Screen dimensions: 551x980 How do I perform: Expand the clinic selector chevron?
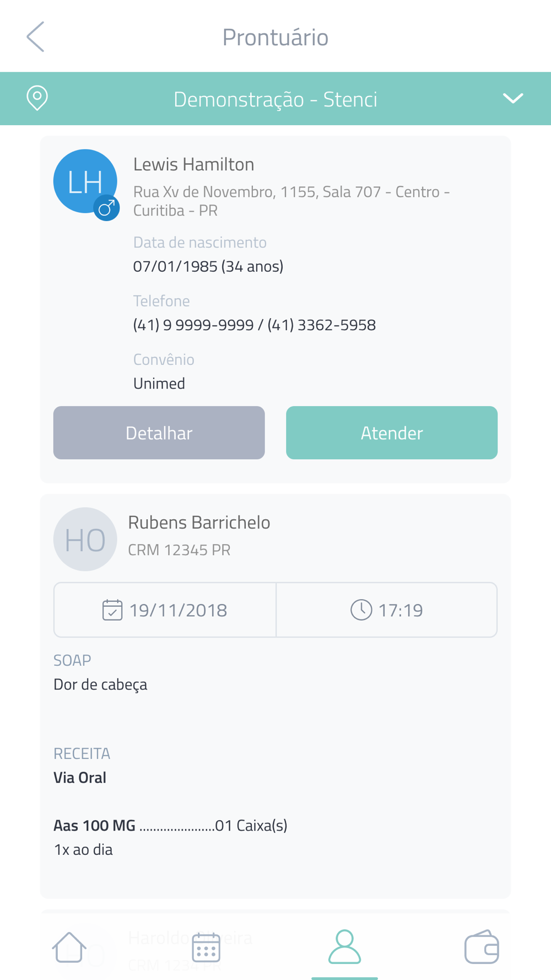pyautogui.click(x=512, y=99)
